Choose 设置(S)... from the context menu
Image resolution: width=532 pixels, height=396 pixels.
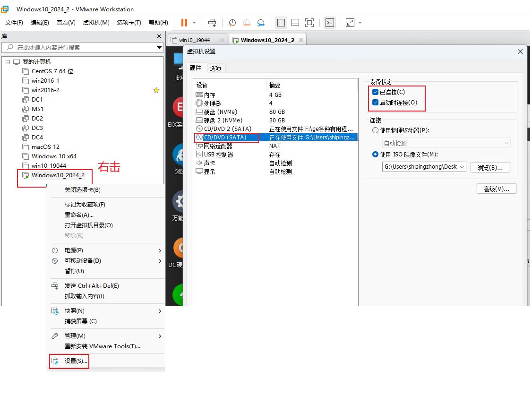(76, 361)
